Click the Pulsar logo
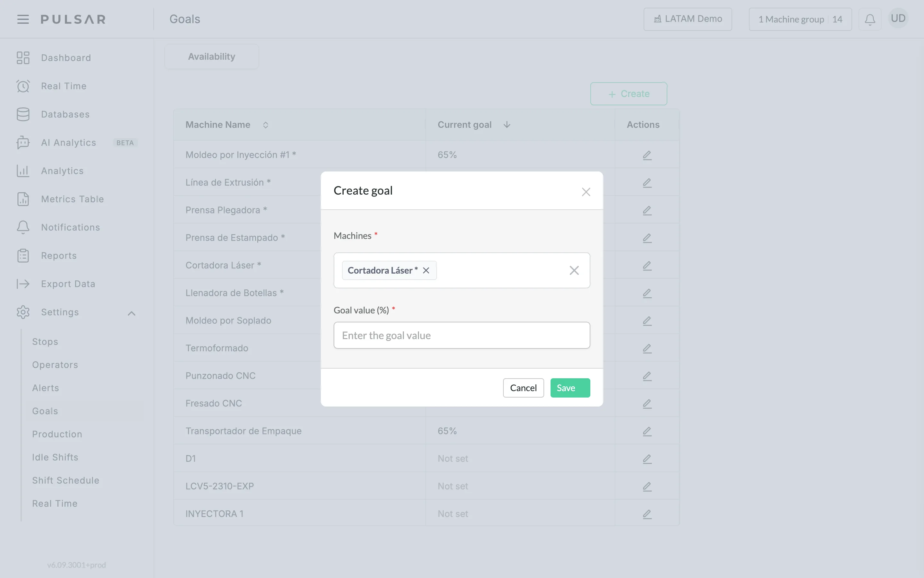Viewport: 924px width, 578px height. coord(73,19)
